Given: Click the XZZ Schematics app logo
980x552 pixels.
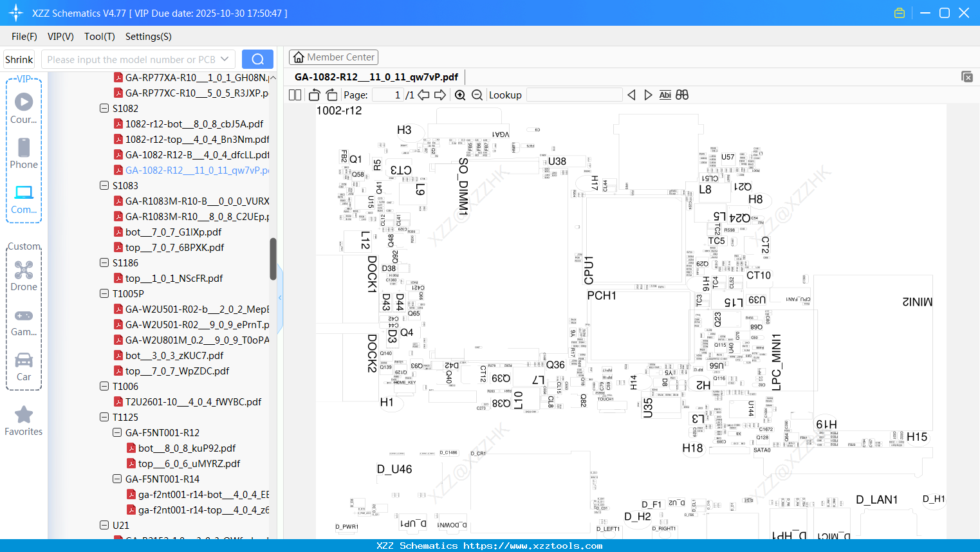Looking at the screenshot, I should [x=16, y=13].
